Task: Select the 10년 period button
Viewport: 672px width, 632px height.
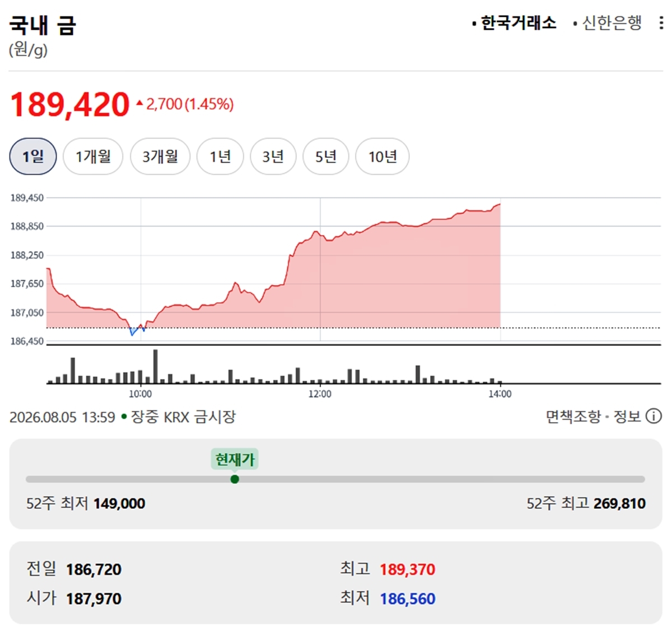Action: point(382,156)
